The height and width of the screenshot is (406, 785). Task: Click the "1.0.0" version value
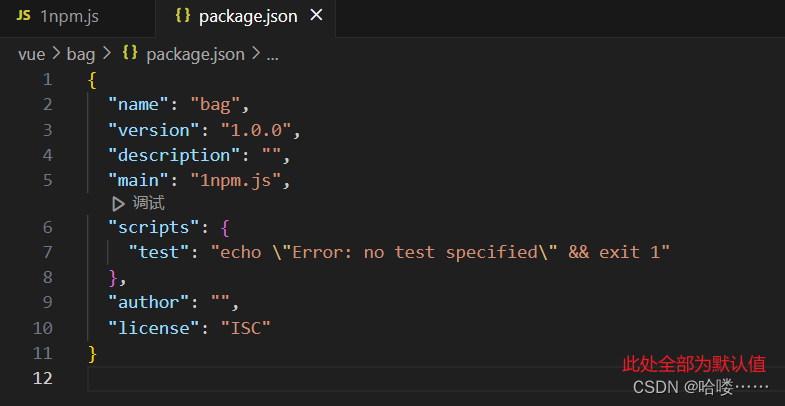[256, 130]
